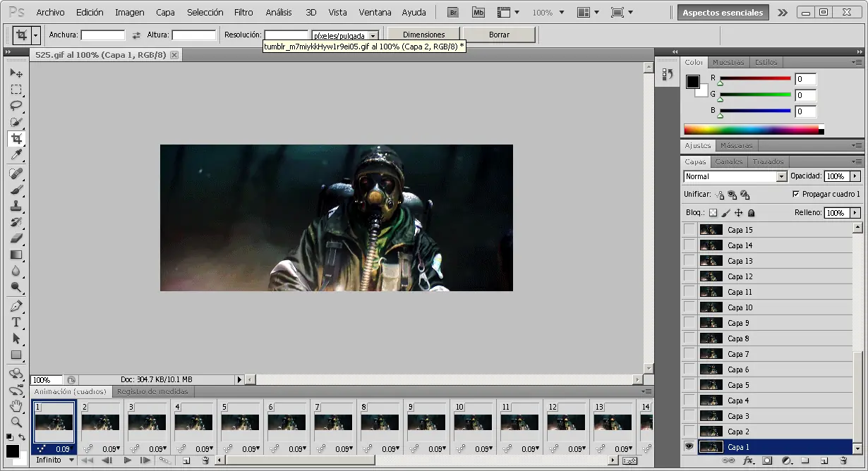868x471 pixels.
Task: Click the Borrar button
Action: pyautogui.click(x=499, y=35)
